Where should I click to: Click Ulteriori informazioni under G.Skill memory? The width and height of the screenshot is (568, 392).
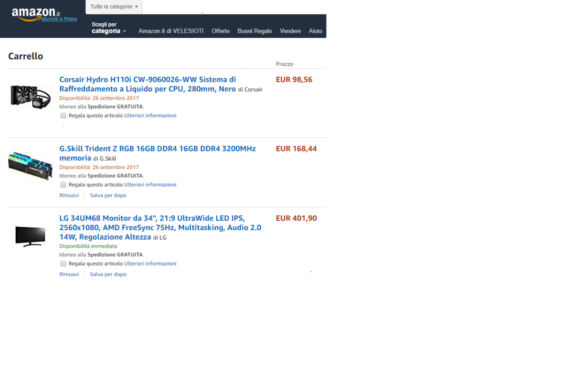coord(150,185)
